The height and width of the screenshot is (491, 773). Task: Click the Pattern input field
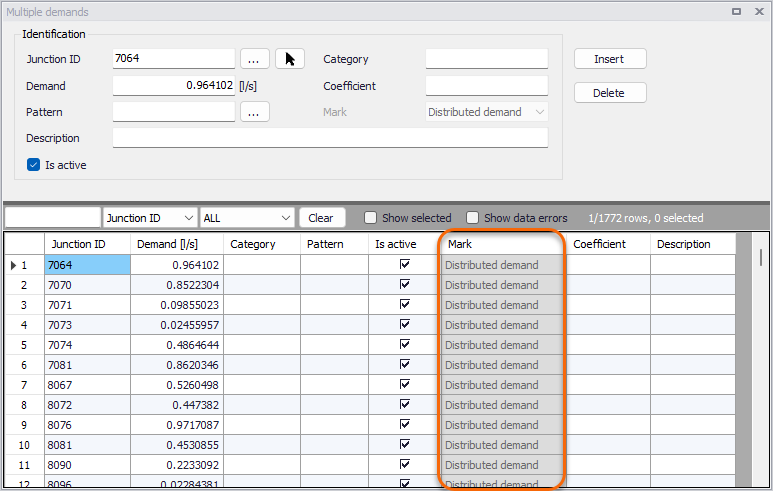tap(174, 111)
